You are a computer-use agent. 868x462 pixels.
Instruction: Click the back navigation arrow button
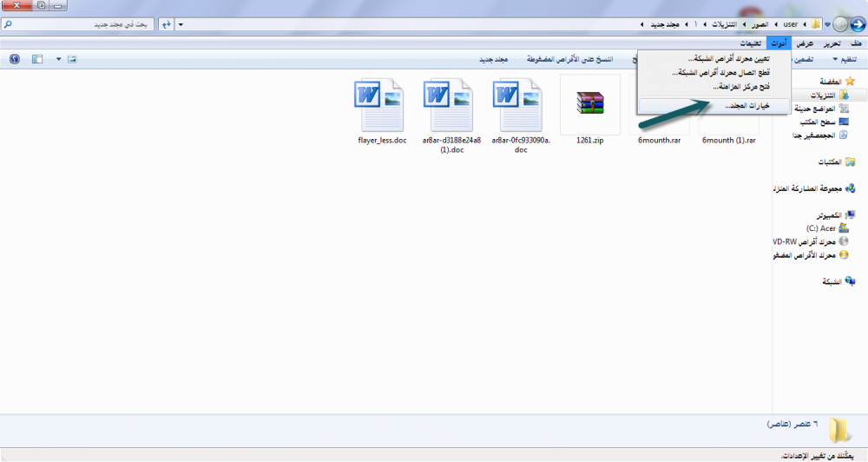(x=857, y=24)
